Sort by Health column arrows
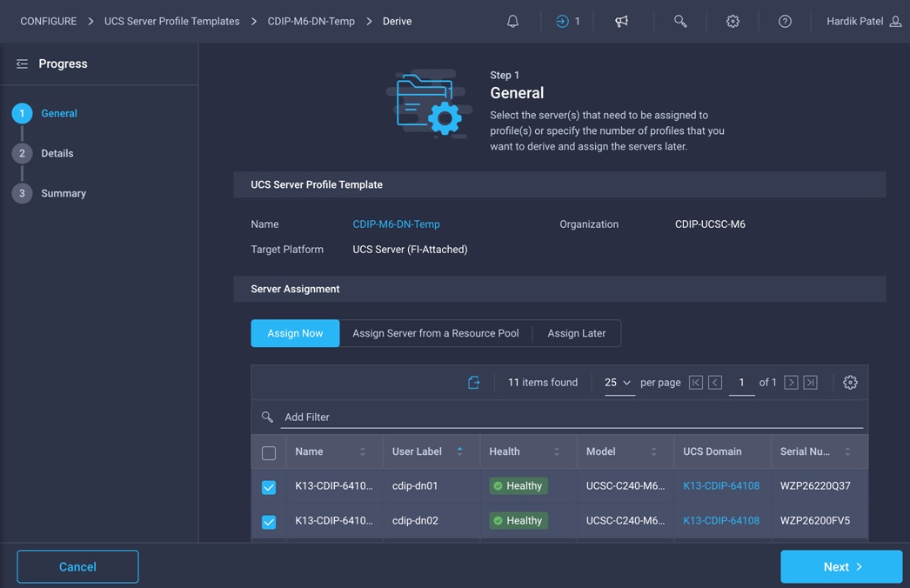 point(557,451)
